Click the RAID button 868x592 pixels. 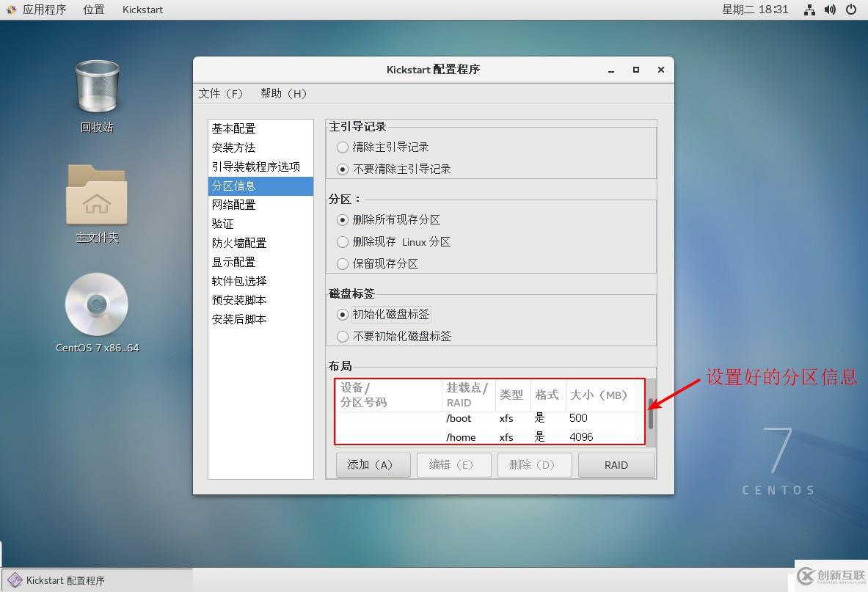click(x=616, y=465)
